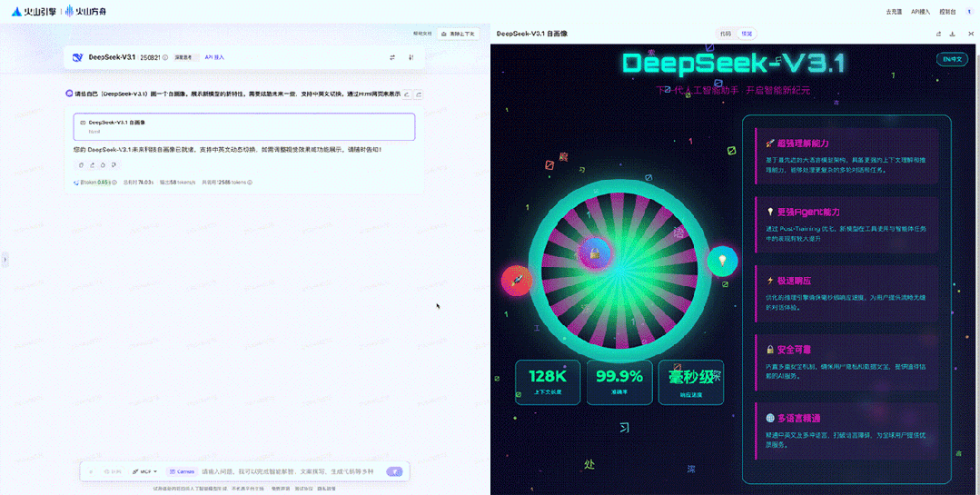The width and height of the screenshot is (980, 495).
Task: Copy the assistant reply
Action: (81, 165)
